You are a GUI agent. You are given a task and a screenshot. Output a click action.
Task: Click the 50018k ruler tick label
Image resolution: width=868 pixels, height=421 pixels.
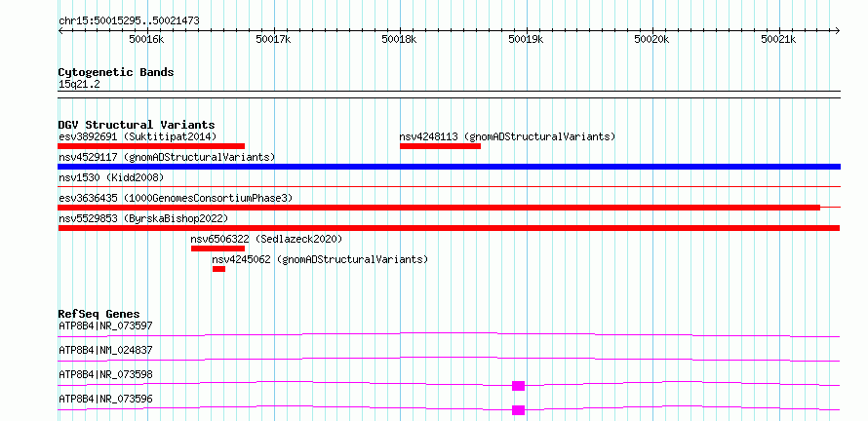400,39
